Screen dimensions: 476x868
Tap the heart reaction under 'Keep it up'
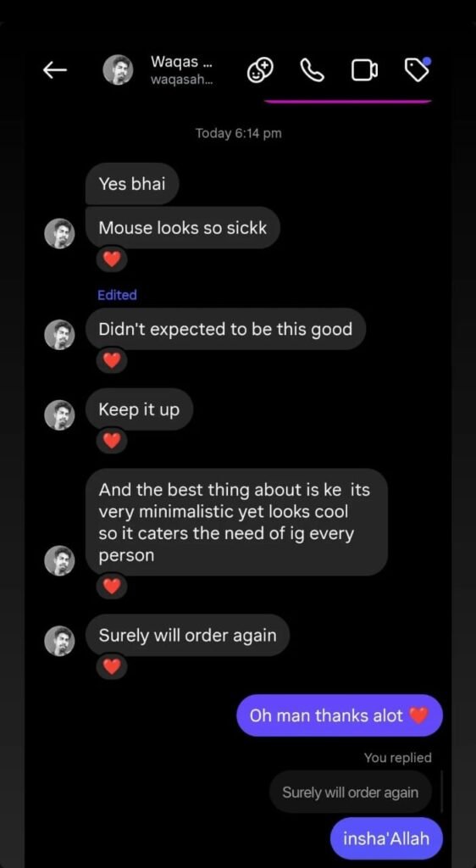(112, 441)
